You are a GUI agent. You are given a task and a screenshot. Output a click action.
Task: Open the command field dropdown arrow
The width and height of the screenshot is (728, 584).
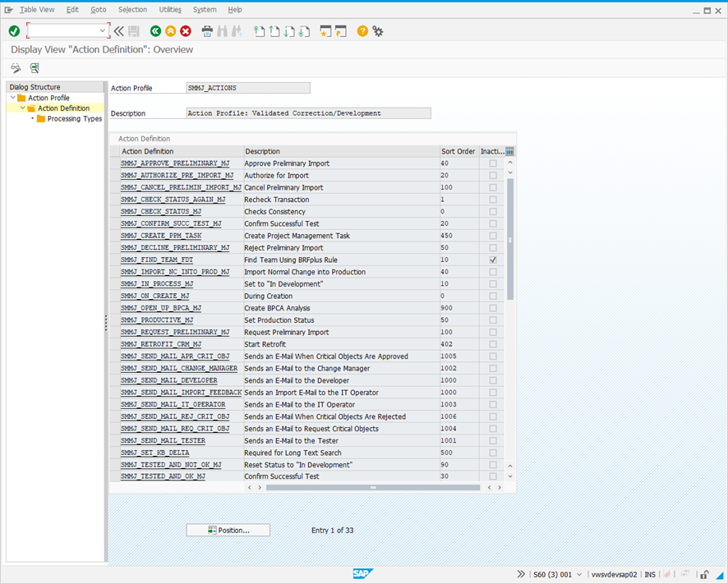point(103,31)
